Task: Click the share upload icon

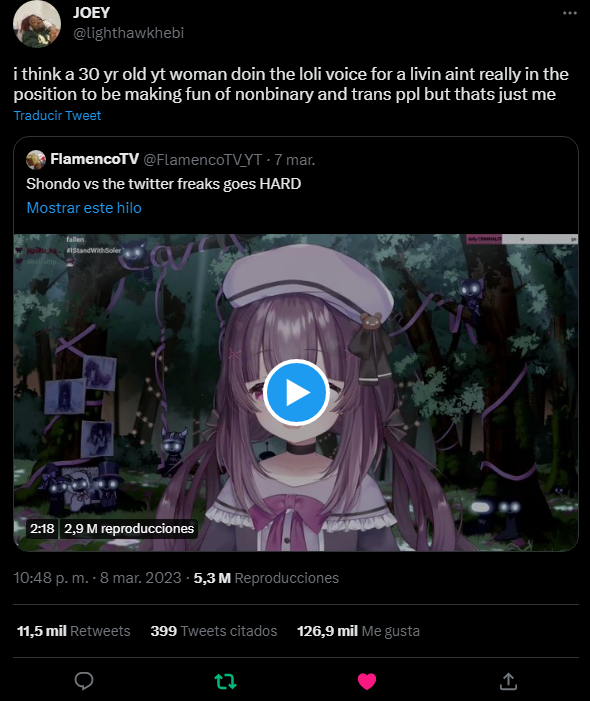Action: click(508, 681)
